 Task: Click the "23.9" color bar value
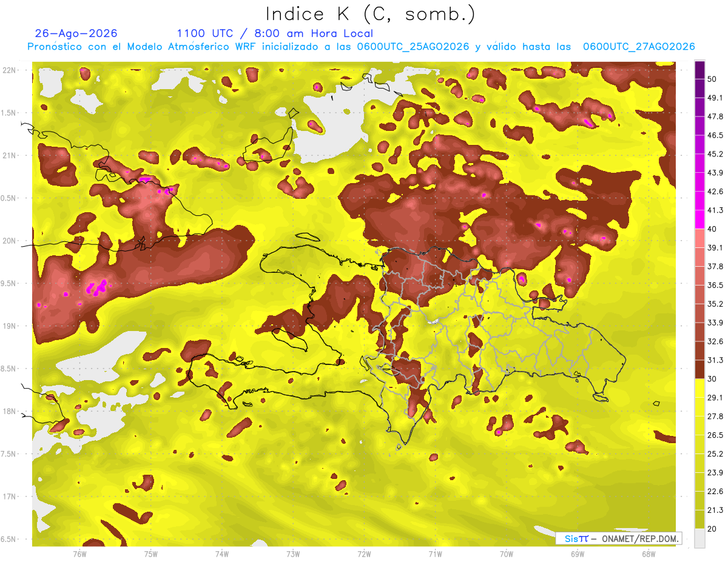coord(715,472)
